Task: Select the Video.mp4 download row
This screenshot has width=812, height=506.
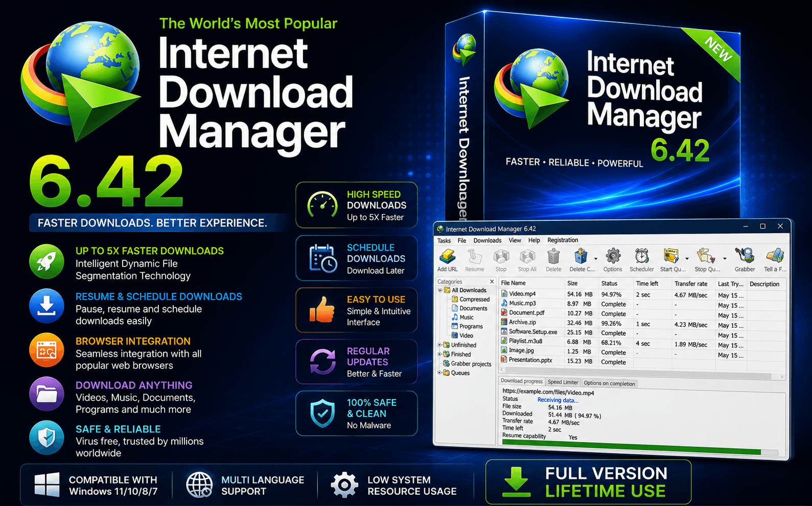Action: click(642, 294)
